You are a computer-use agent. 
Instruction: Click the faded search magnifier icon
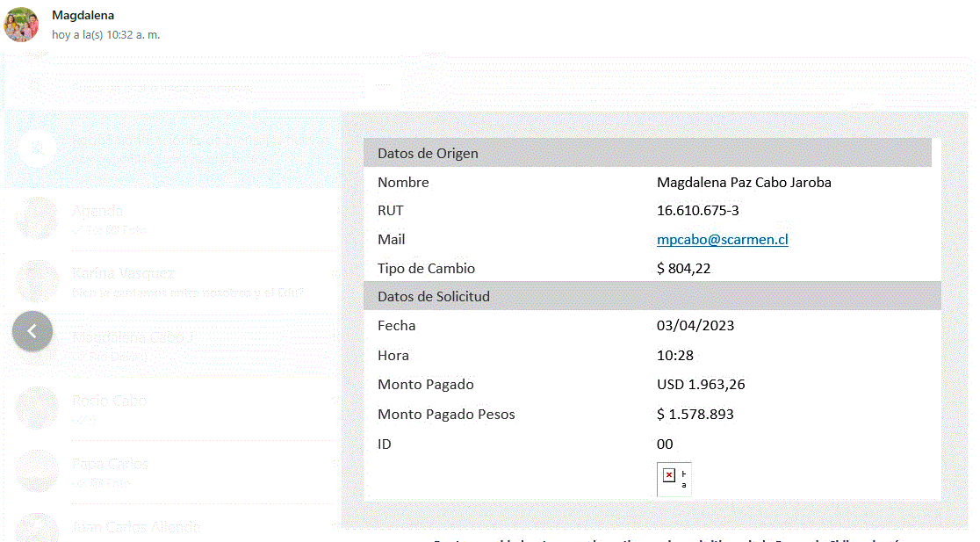[37, 148]
